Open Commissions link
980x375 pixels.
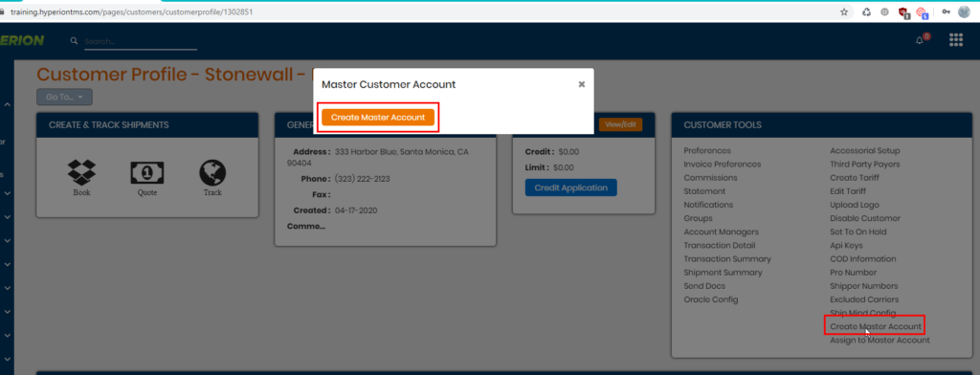point(711,178)
